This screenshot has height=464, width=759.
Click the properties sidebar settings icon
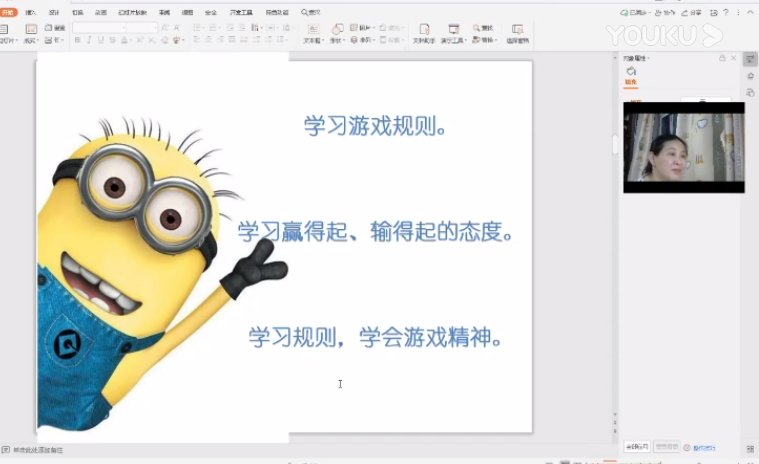(x=750, y=59)
